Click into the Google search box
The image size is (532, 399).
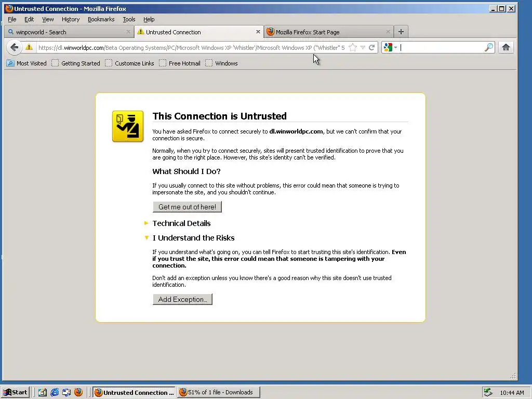point(442,47)
